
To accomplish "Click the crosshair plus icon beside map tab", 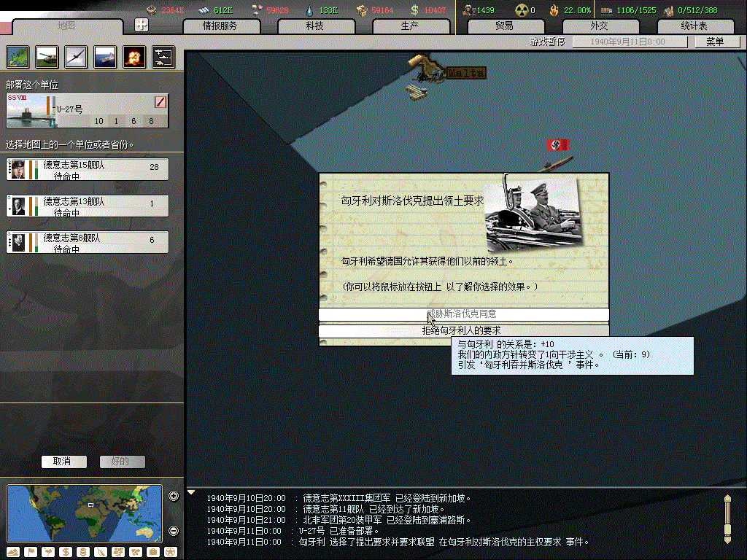I will pyautogui.click(x=142, y=25).
